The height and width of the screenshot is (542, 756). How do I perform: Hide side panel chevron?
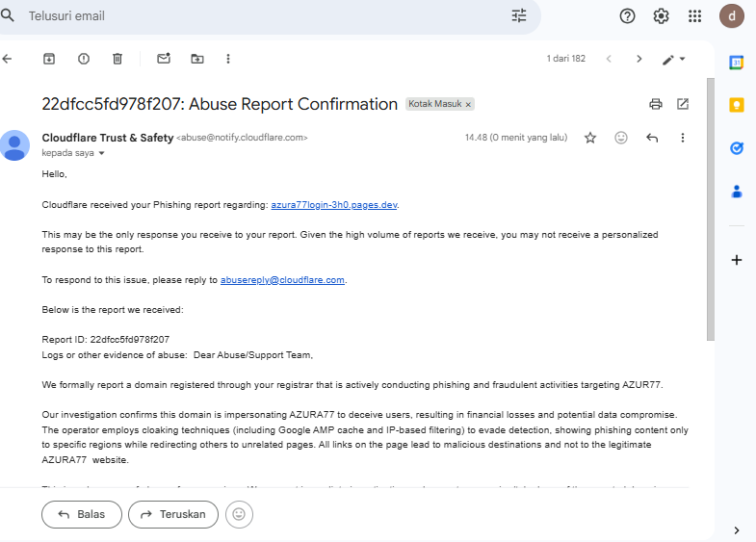(736, 530)
